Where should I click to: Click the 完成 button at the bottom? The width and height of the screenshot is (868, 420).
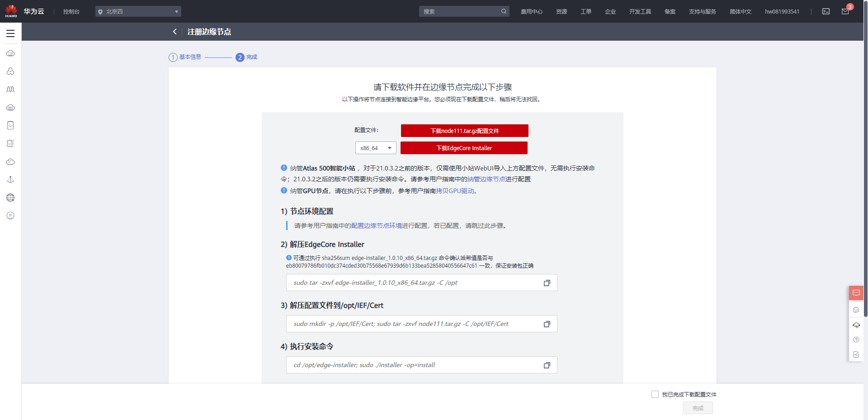698,408
